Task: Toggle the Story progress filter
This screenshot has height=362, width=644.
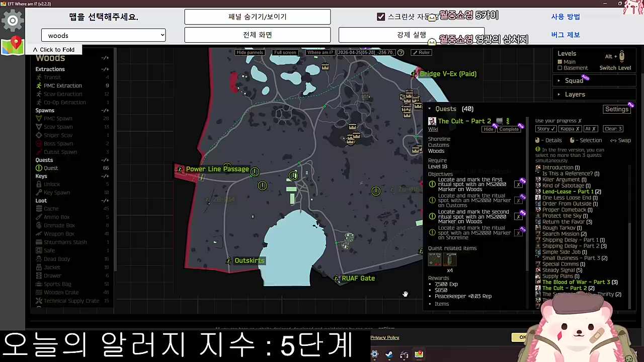Action: [x=546, y=129]
